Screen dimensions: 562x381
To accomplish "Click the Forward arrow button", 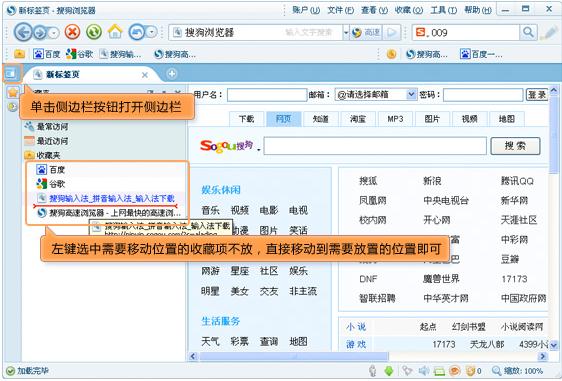I will coord(40,33).
